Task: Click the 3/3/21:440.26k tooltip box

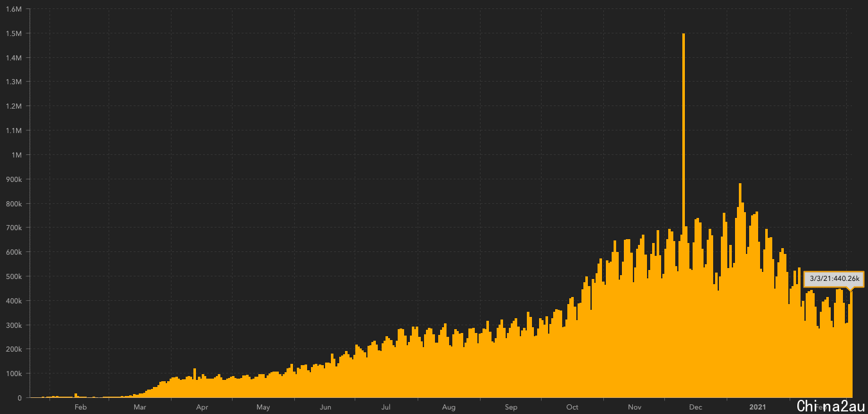Action: pyautogui.click(x=834, y=279)
